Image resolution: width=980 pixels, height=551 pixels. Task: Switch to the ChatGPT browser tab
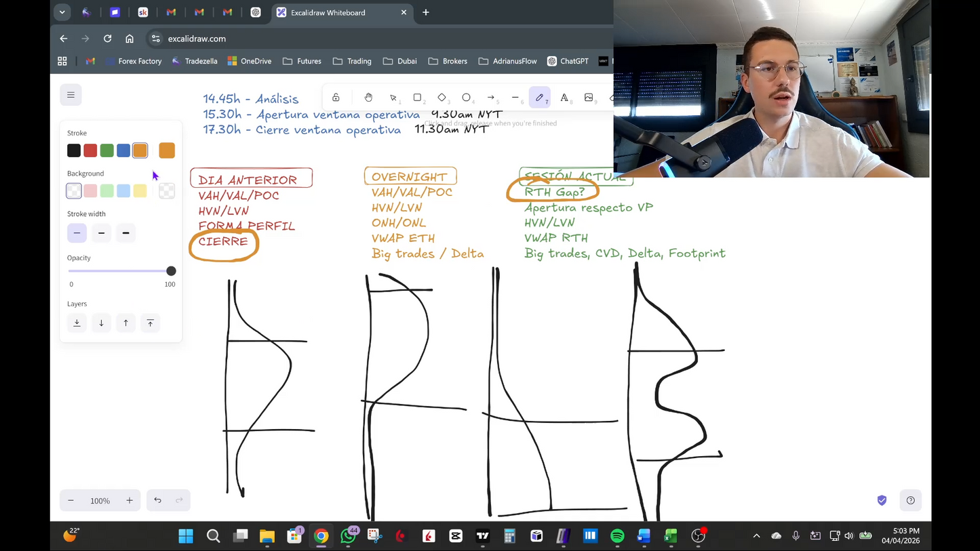256,12
